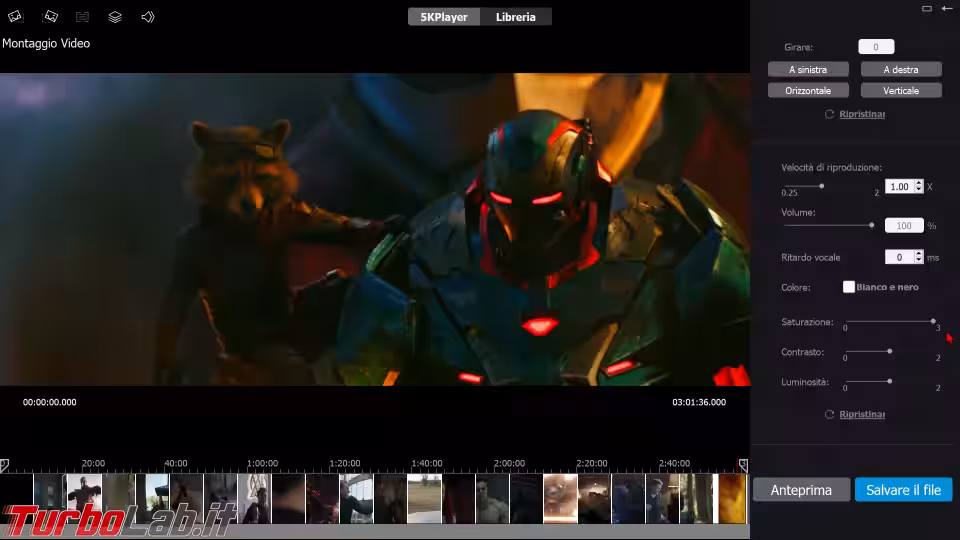Click the Anteprima preview button
960x540 pixels.
click(801, 490)
